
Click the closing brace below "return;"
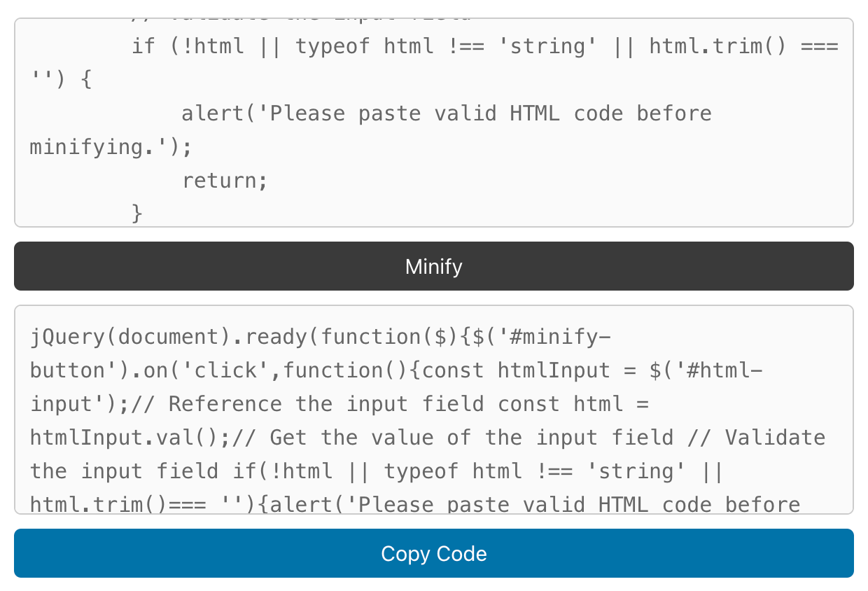pyautogui.click(x=137, y=213)
